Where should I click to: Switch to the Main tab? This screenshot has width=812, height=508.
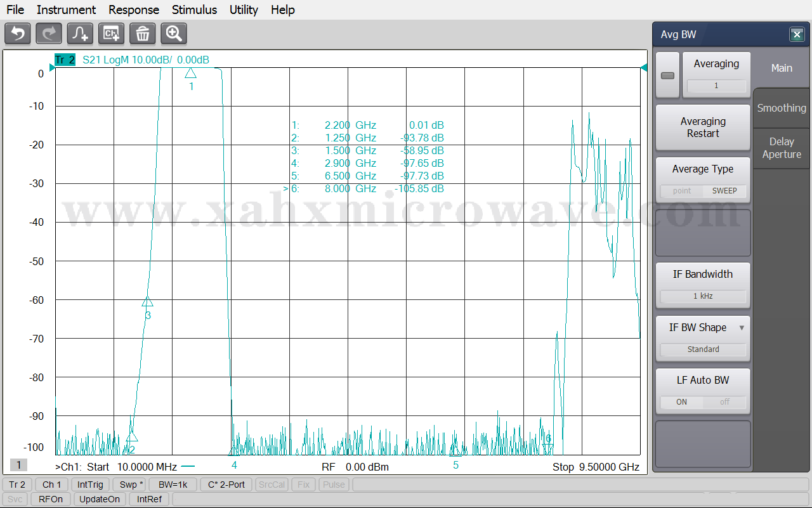click(x=782, y=68)
